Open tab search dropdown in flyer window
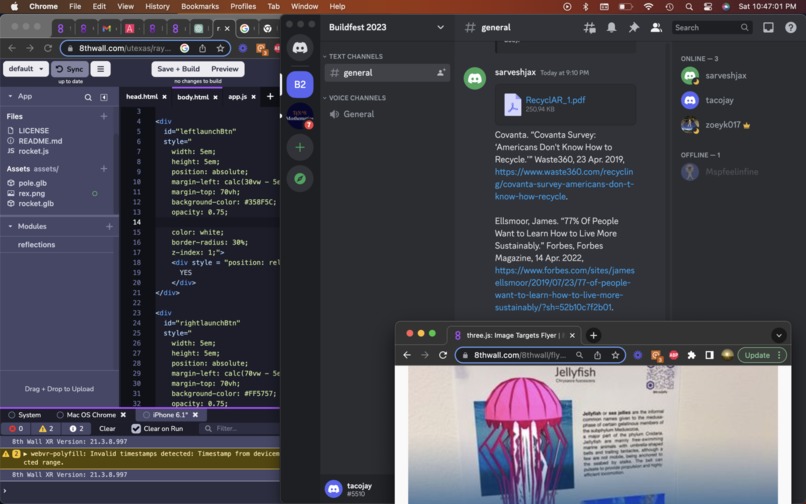The image size is (806, 504). tap(779, 335)
